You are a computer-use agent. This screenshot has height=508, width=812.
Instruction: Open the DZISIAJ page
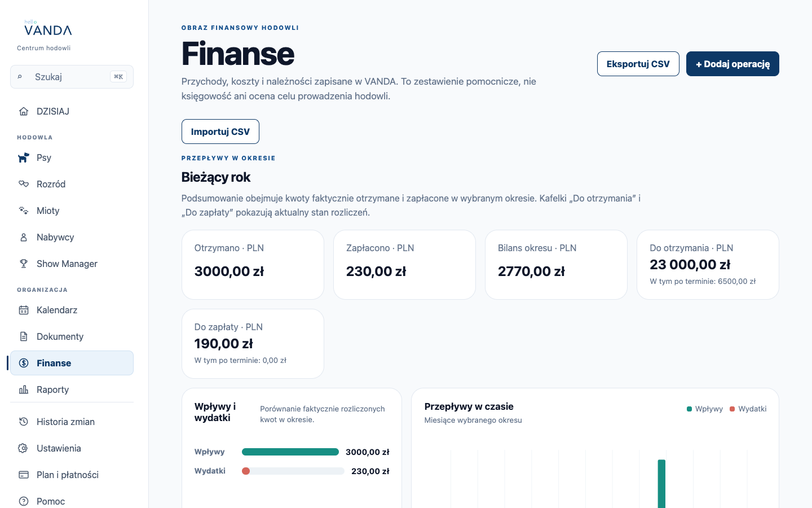pyautogui.click(x=72, y=111)
